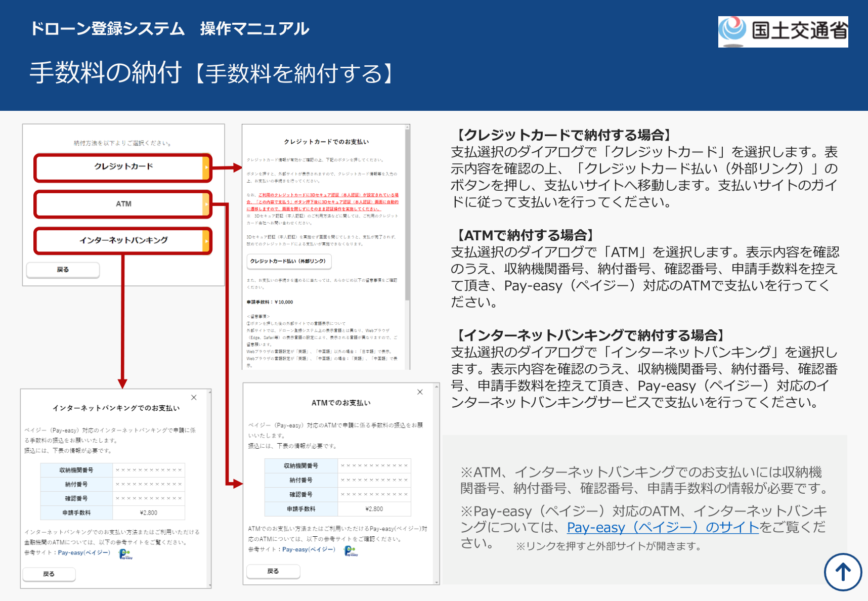This screenshot has height=601, width=868.
Task: Click 確認番号 row in ATM dialog
Action: point(337,494)
